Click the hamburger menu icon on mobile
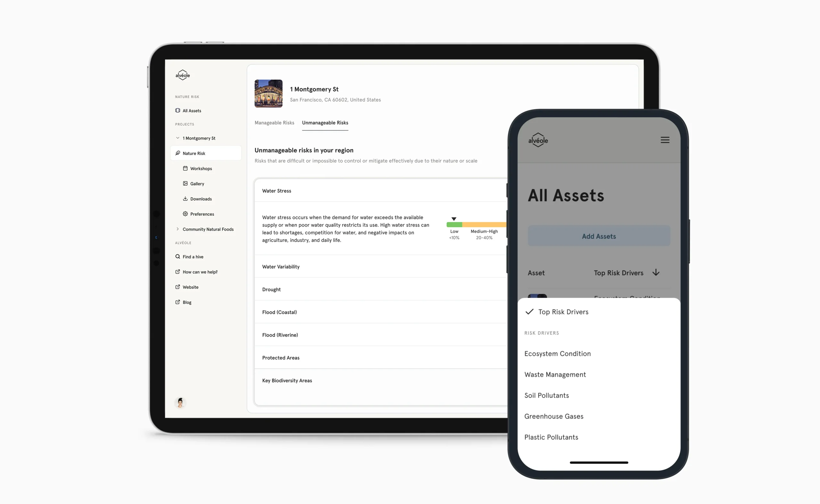 click(x=665, y=140)
